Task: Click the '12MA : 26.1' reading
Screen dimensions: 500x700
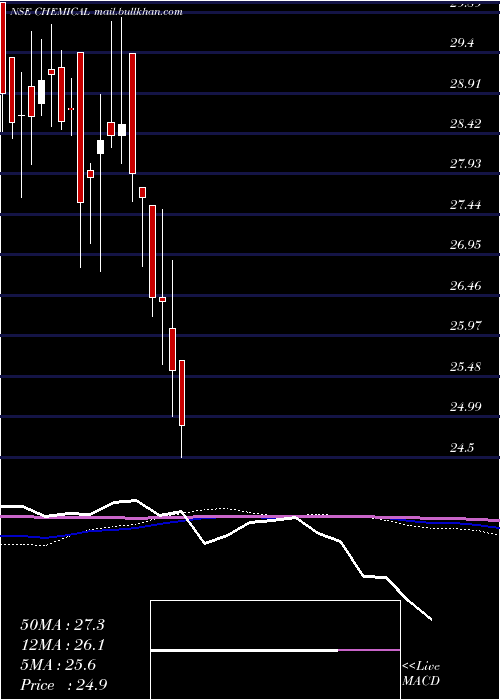Action: click(62, 645)
